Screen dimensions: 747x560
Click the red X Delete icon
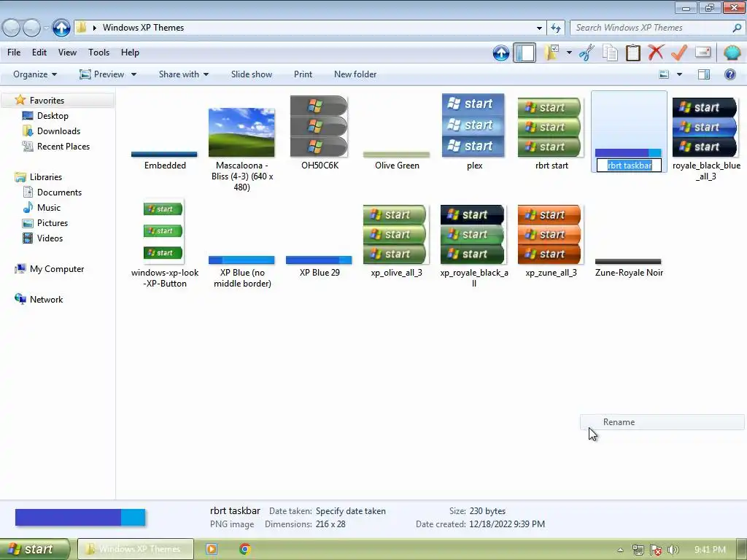tap(656, 52)
